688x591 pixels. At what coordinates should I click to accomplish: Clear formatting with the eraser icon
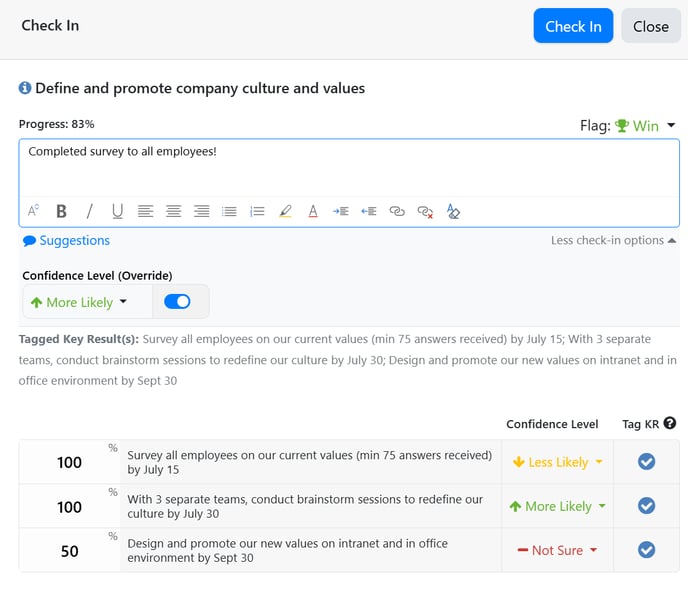[x=453, y=211]
